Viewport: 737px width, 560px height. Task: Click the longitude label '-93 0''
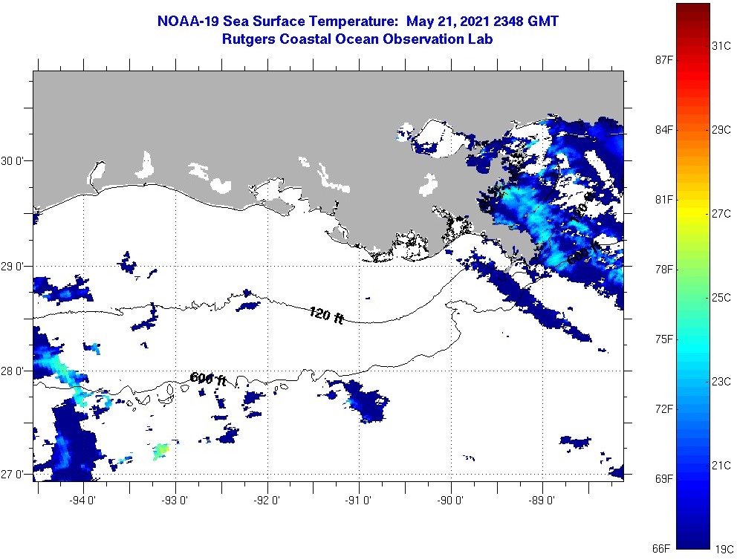pyautogui.click(x=175, y=501)
